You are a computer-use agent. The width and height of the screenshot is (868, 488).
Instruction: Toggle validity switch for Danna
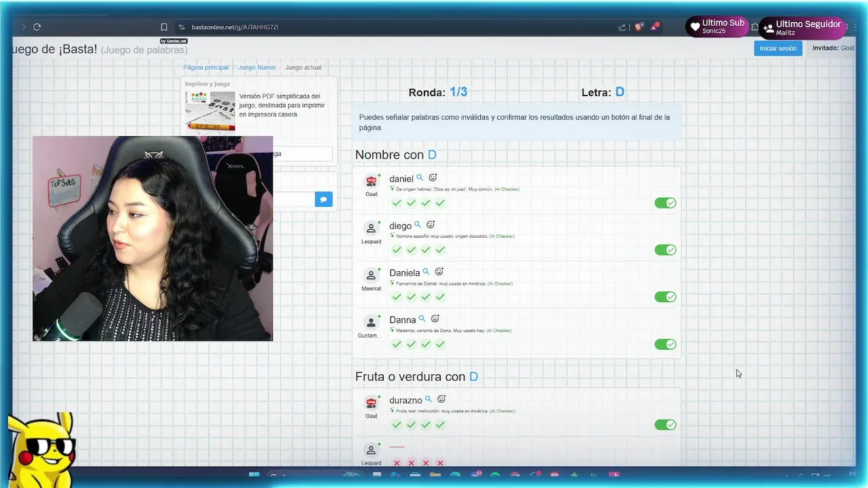[665, 344]
